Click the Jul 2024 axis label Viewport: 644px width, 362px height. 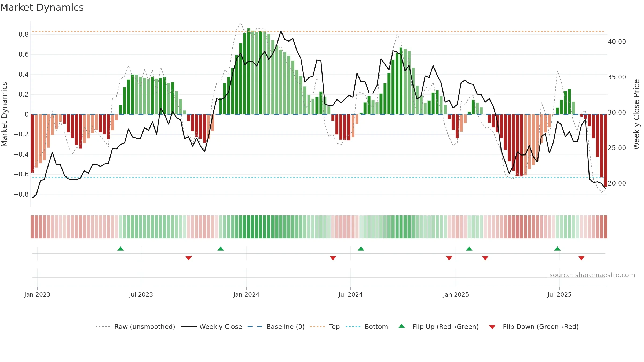click(350, 294)
